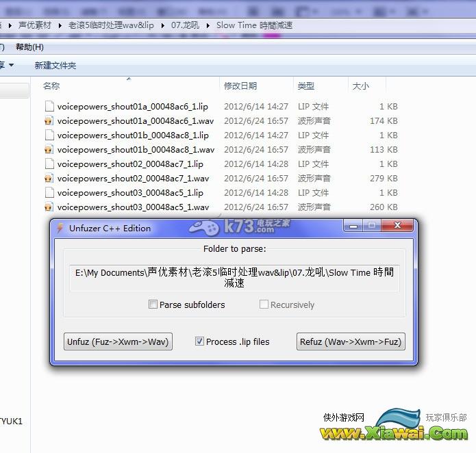Select voicepowers_shout03_00048ac5_1.lip file name
This screenshot has width=476, height=453.
pyautogui.click(x=130, y=193)
